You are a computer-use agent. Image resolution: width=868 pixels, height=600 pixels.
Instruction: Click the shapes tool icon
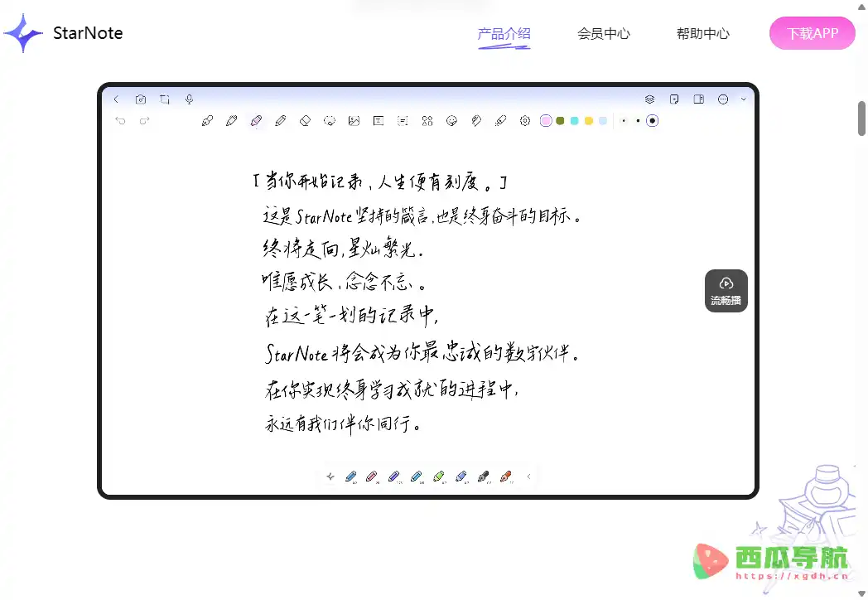pos(427,121)
